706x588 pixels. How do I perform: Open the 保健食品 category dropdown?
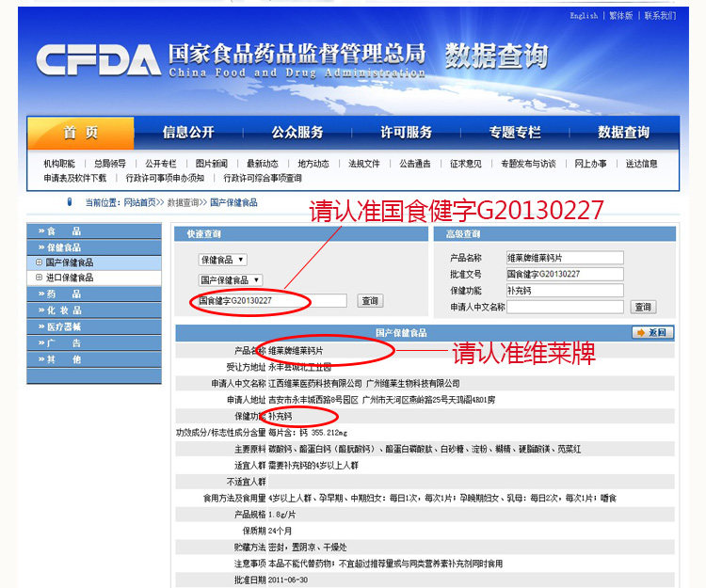[222, 260]
